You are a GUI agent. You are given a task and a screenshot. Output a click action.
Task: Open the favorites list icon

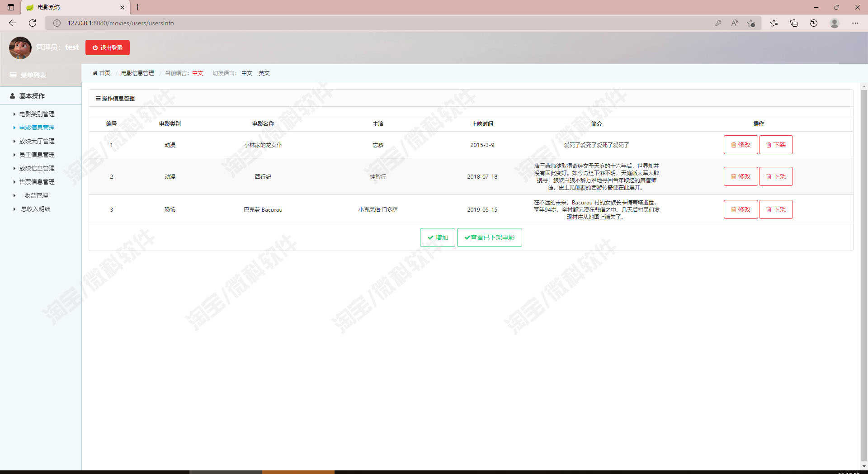coord(774,23)
